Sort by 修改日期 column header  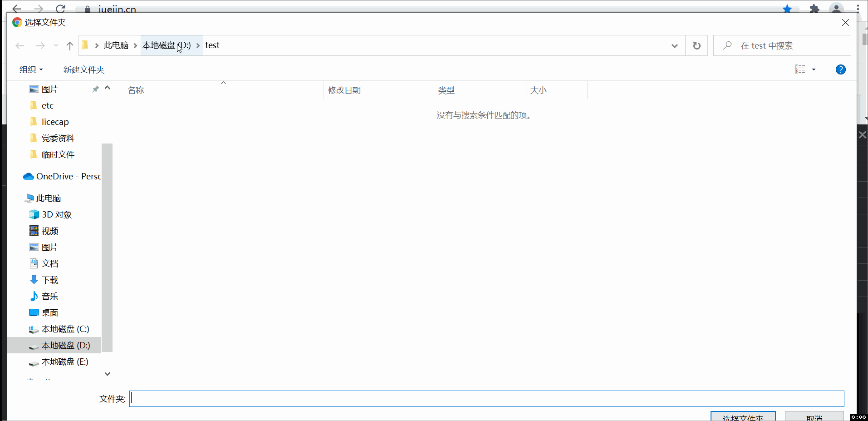tap(344, 90)
